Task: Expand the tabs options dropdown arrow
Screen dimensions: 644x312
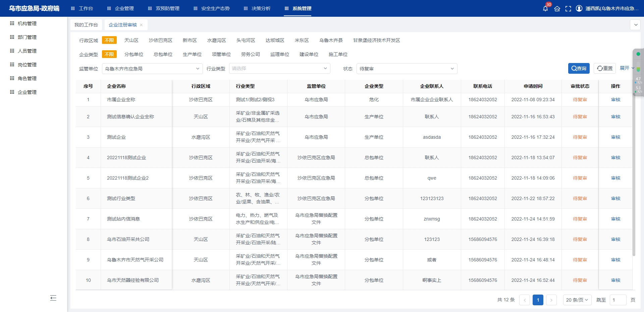Action: (635, 25)
